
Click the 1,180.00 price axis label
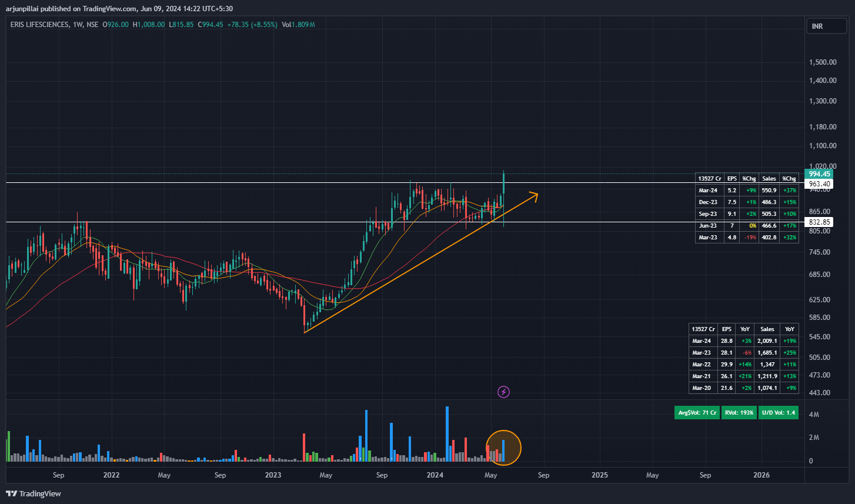point(823,127)
